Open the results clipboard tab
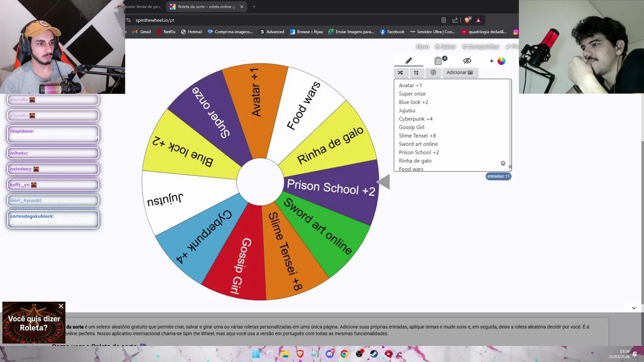 point(438,61)
